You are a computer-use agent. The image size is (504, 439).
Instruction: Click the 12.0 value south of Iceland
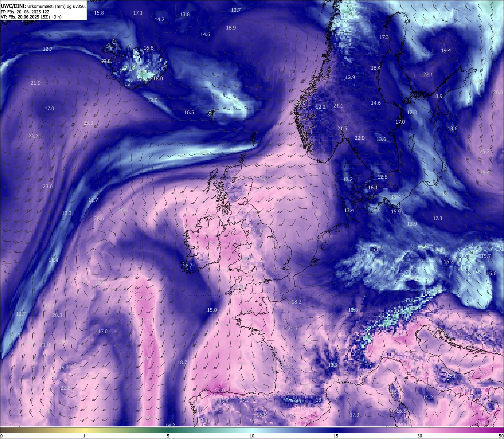pyautogui.click(x=152, y=100)
